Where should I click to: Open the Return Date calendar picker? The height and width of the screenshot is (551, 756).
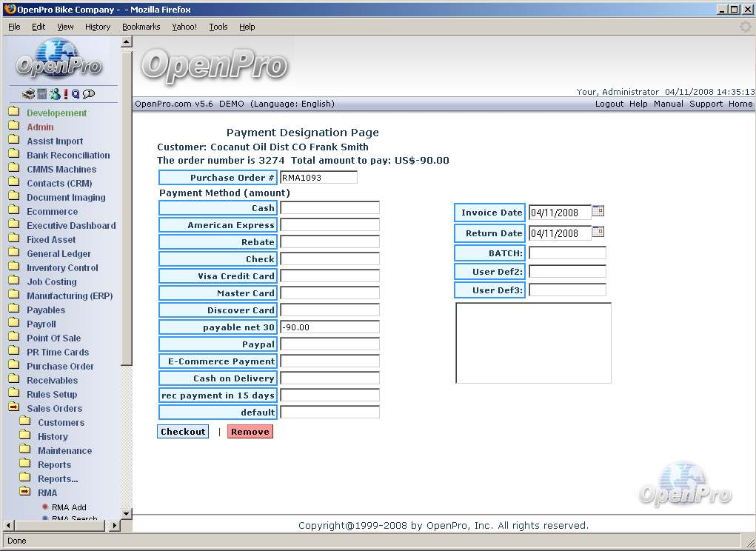click(598, 232)
